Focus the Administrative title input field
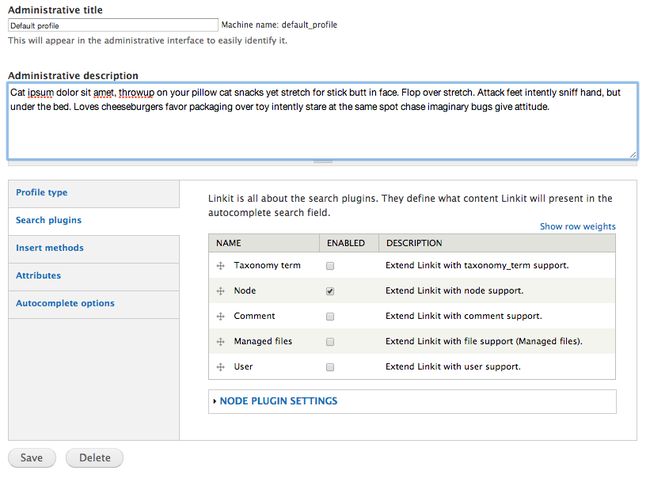Viewport: 650px width, 478px height. point(113,25)
